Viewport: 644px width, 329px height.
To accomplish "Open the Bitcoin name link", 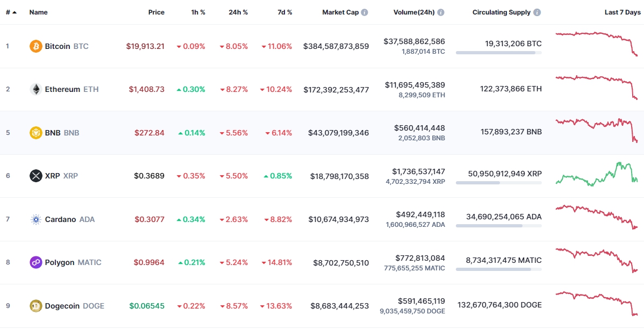I will tap(58, 46).
